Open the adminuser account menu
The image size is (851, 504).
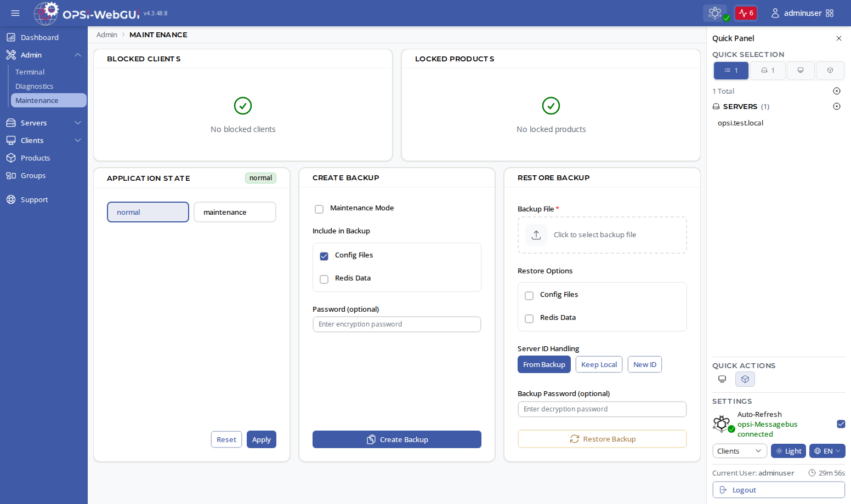796,13
